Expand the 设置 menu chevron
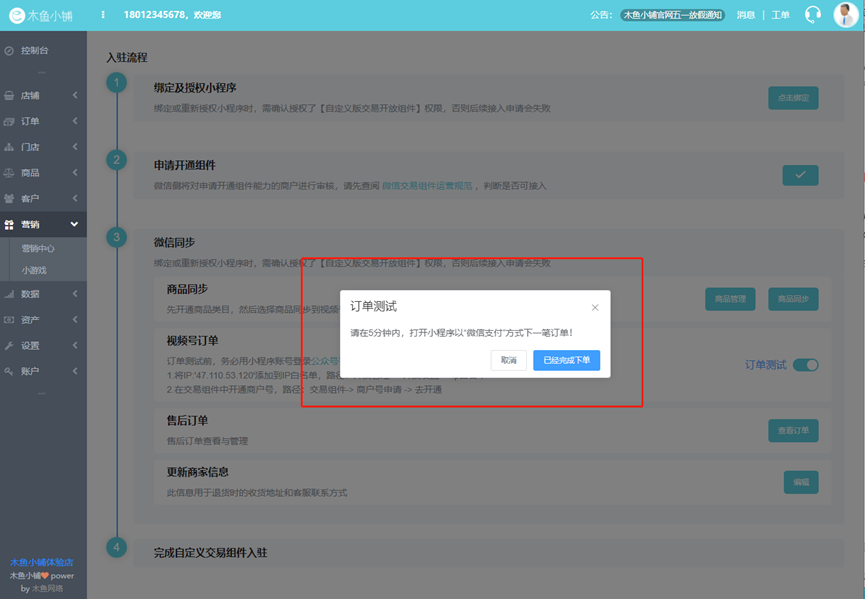The width and height of the screenshot is (865, 599). (x=74, y=346)
